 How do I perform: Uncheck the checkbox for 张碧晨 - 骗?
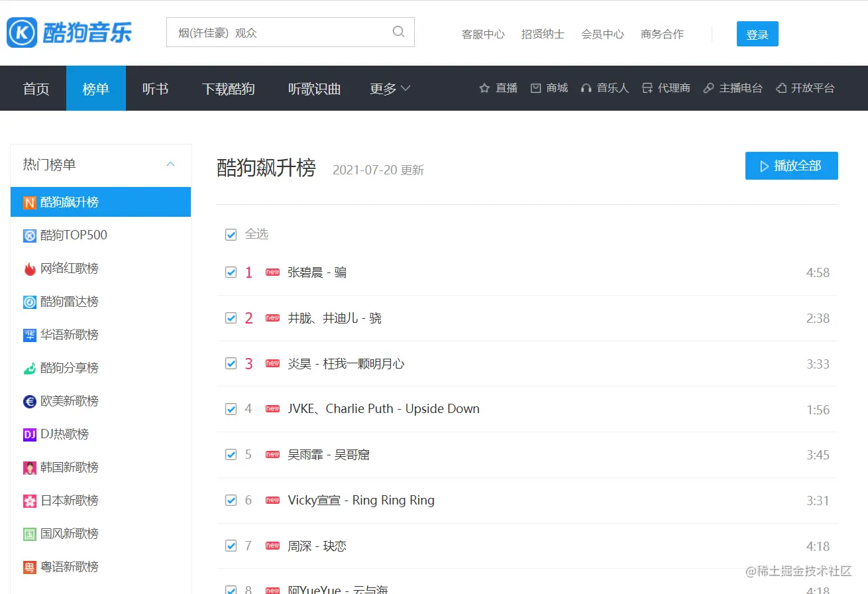tap(231, 272)
